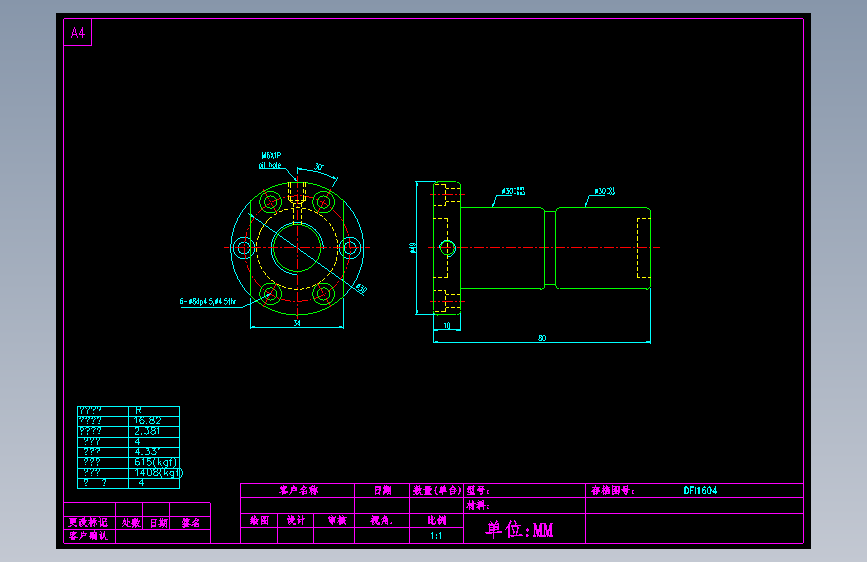867x562 pixels.
Task: Select the 型号 model field label
Action: click(478, 490)
